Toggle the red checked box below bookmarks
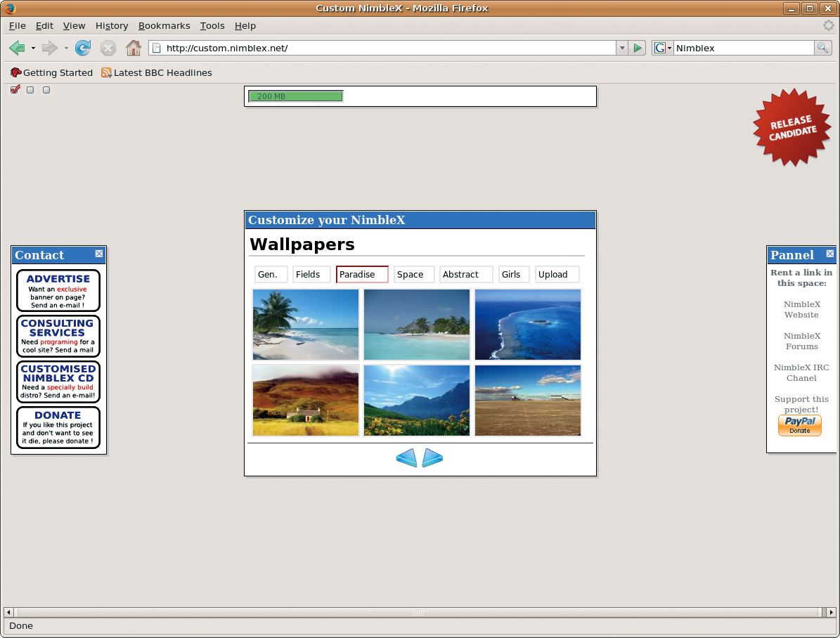The image size is (840, 638). coord(15,90)
